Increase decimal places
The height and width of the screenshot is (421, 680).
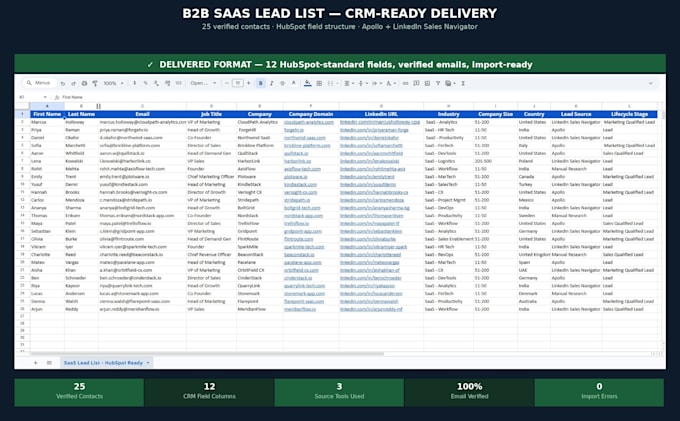tap(167, 83)
